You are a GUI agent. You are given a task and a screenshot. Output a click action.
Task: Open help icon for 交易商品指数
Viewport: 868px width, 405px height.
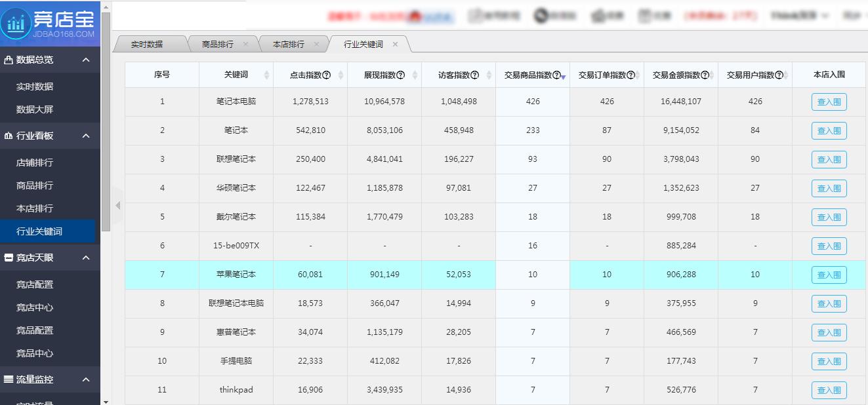click(x=556, y=75)
